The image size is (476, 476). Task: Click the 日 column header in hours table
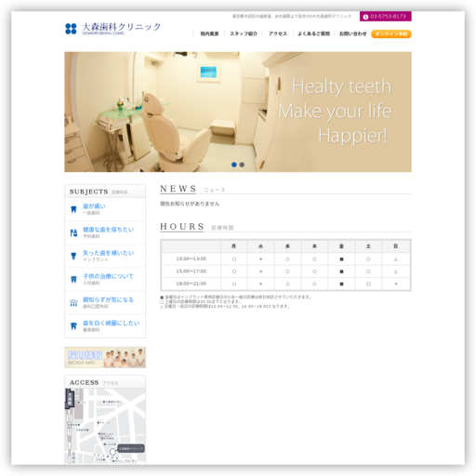[396, 246]
